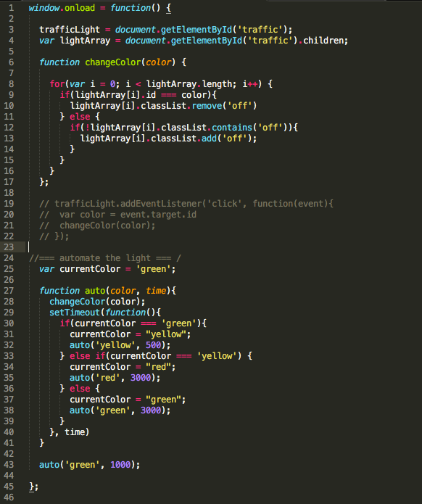Click 'auto' call on line 38
The height and width of the screenshot is (504, 422).
(x=80, y=410)
